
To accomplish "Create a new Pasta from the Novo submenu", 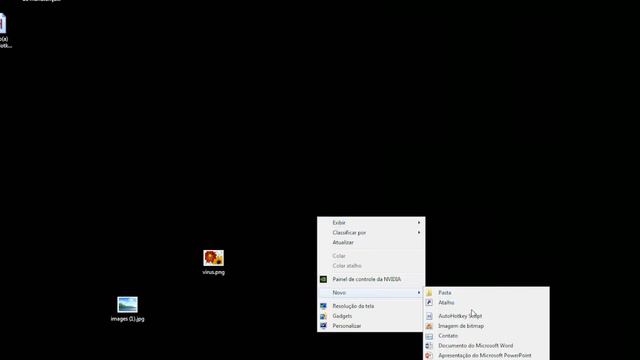I will point(487,293).
